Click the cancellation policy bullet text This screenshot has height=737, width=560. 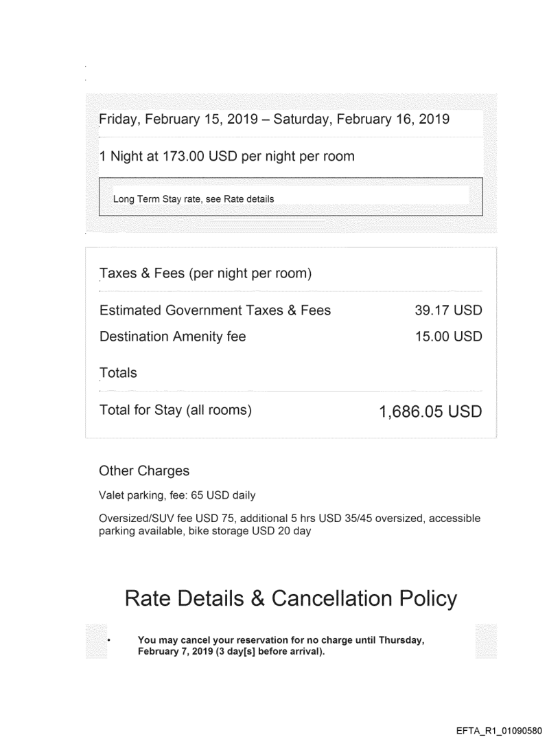point(280,646)
